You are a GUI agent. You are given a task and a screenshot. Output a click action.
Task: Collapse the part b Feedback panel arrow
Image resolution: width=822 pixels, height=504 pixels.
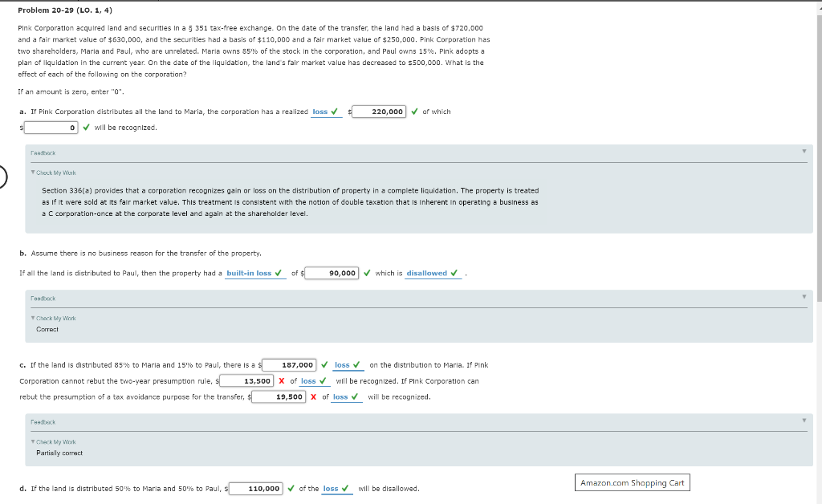coord(804,297)
